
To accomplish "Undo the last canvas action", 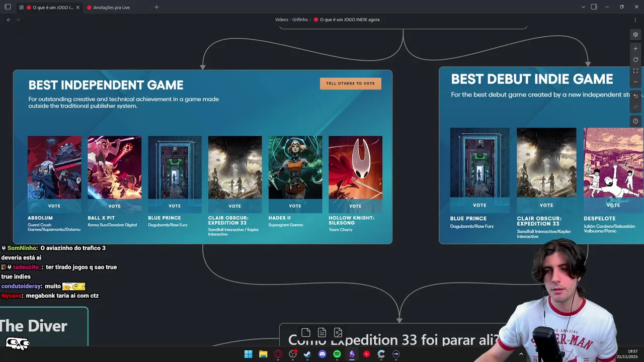I will (x=635, y=96).
